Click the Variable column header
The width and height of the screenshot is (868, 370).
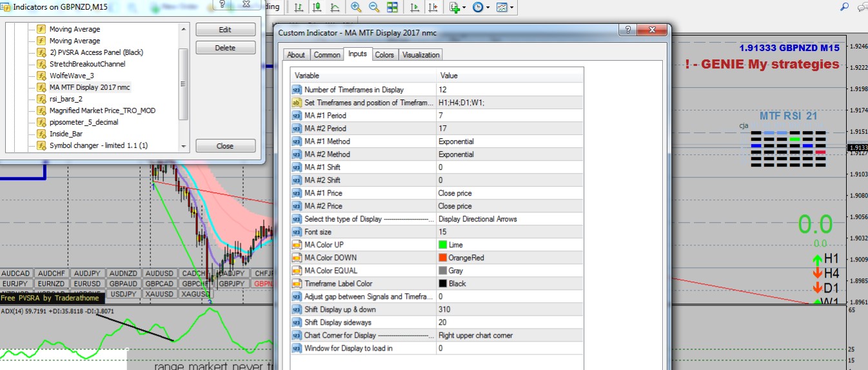coord(363,76)
